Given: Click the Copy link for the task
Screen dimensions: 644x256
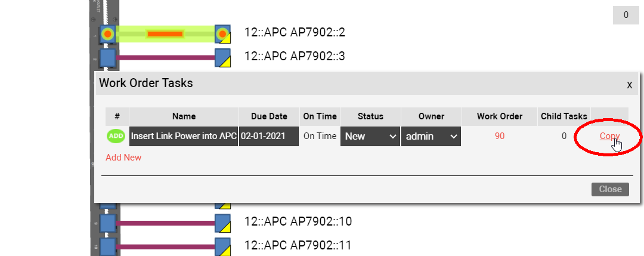Looking at the screenshot, I should point(609,136).
